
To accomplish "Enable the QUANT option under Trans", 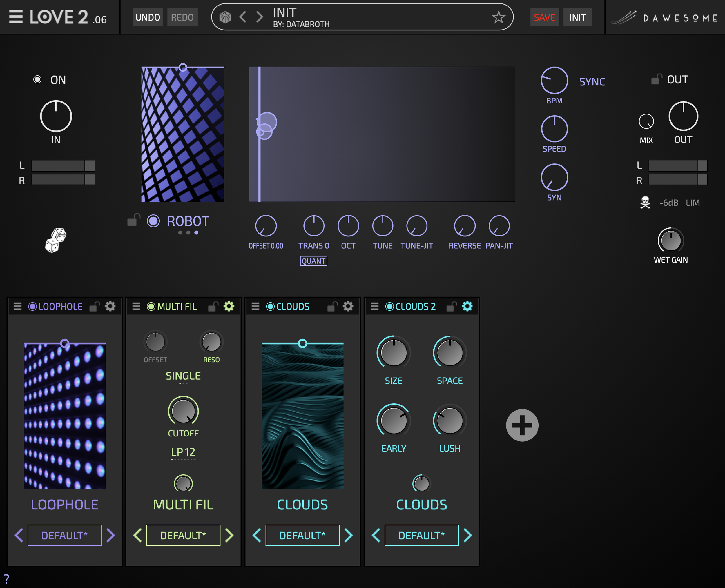I will (313, 261).
